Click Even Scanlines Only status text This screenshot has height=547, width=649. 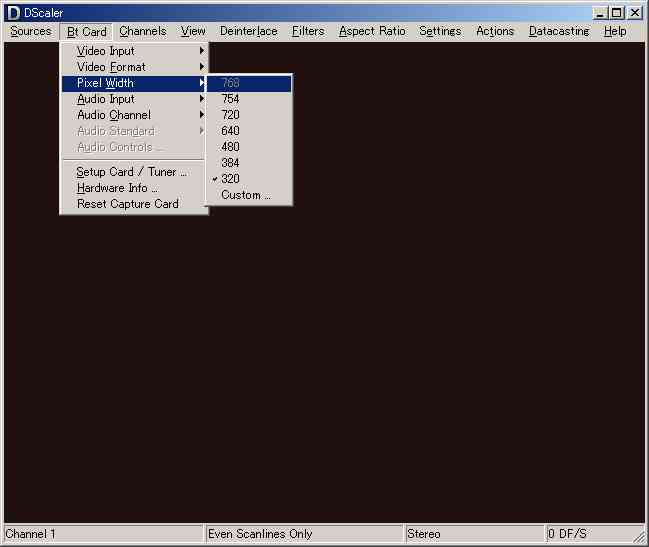[260, 534]
